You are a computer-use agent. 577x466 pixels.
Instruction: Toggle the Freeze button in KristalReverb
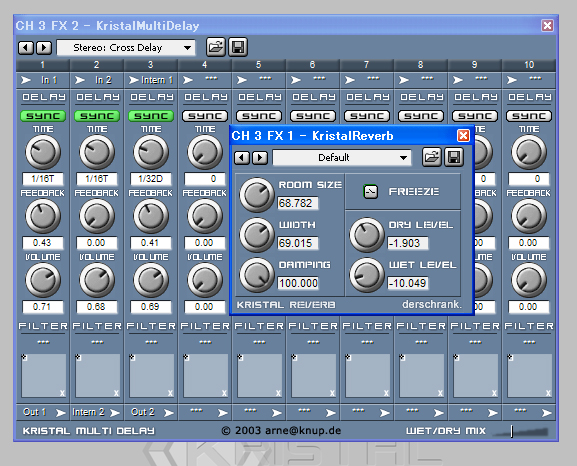[x=371, y=191]
